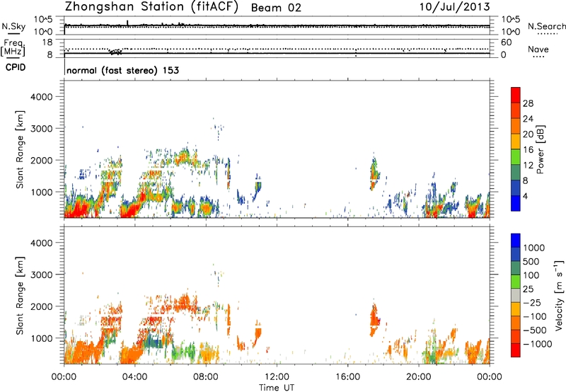Image resolution: width=566 pixels, height=392 pixels.
Task: Click the 28 dB colorbar tick label
Action: click(528, 103)
